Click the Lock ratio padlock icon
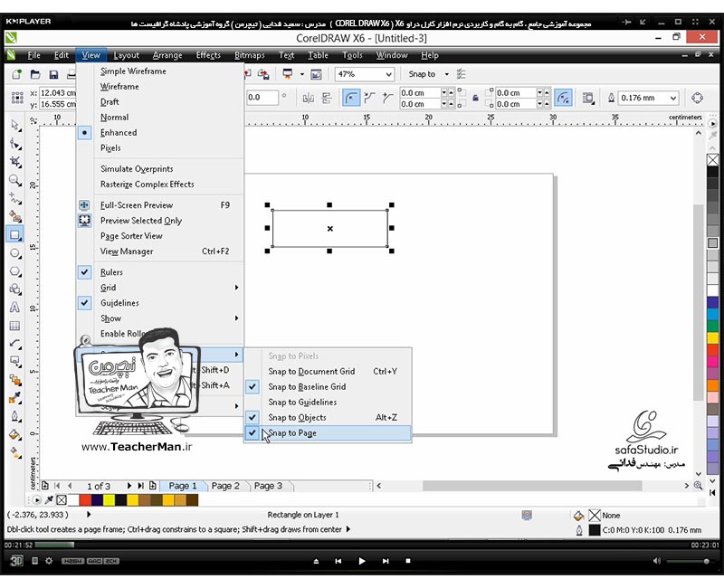 pos(475,98)
